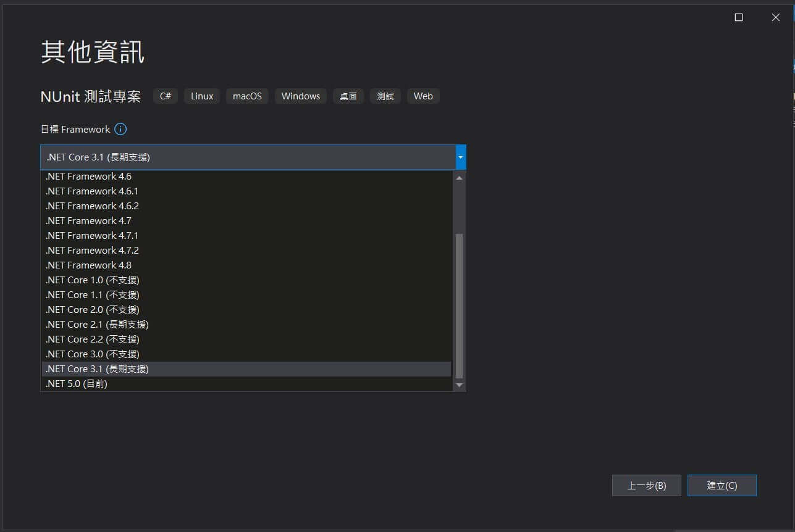This screenshot has width=795, height=532.
Task: Click the C# tag
Action: 166,96
